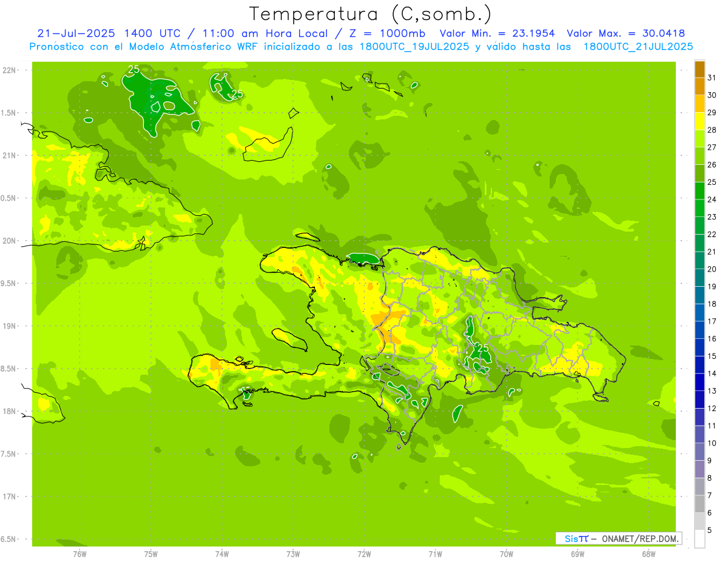Click the "70W" longitude axis label
Image resolution: width=728 pixels, height=562 pixels.
[x=507, y=554]
